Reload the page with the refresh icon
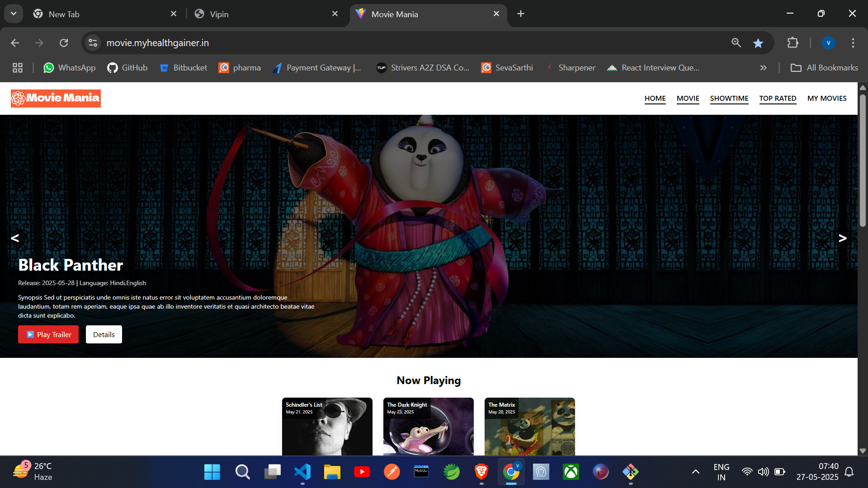This screenshot has width=868, height=488. click(64, 43)
